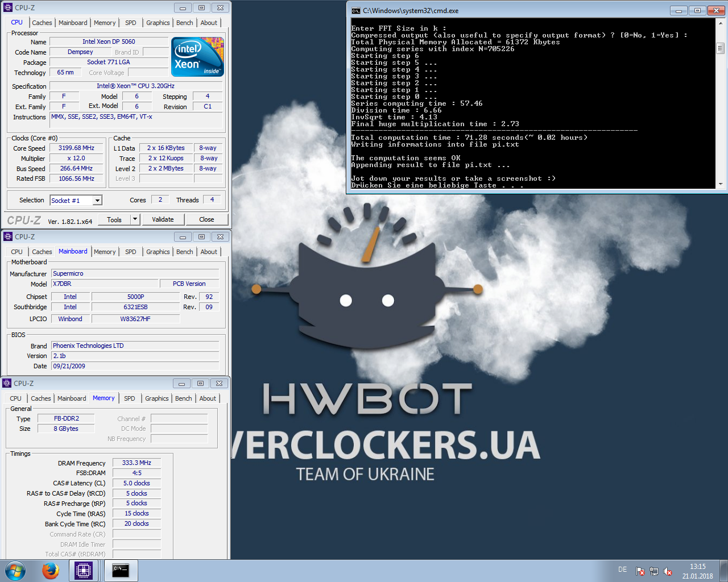Click top CPU-Z window title icon
The width and height of the screenshot is (728, 582).
[x=8, y=7]
